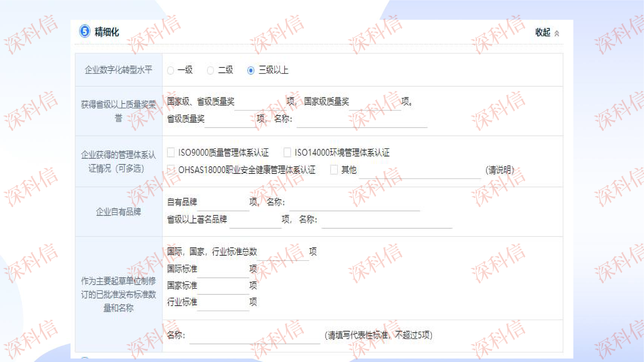This screenshot has height=362, width=644.
Task: Collapse section using double chevron icon
Action: (557, 33)
